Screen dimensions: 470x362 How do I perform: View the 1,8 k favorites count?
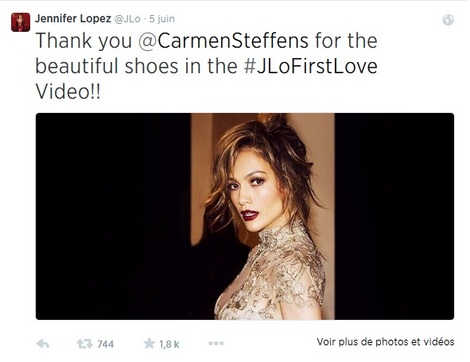point(169,344)
